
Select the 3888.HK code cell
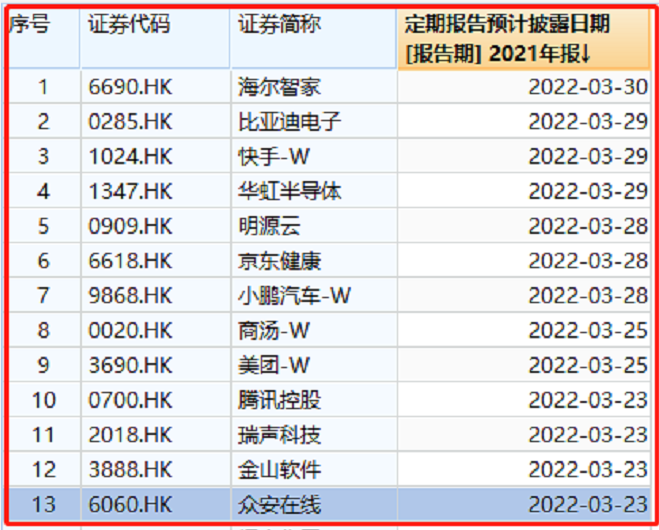tap(155, 470)
